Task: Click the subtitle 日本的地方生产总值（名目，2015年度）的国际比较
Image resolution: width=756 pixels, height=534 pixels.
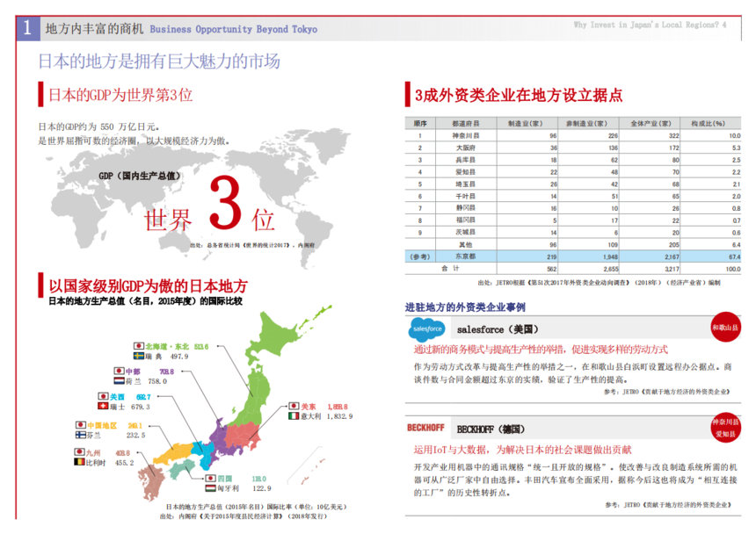Action: click(x=146, y=301)
